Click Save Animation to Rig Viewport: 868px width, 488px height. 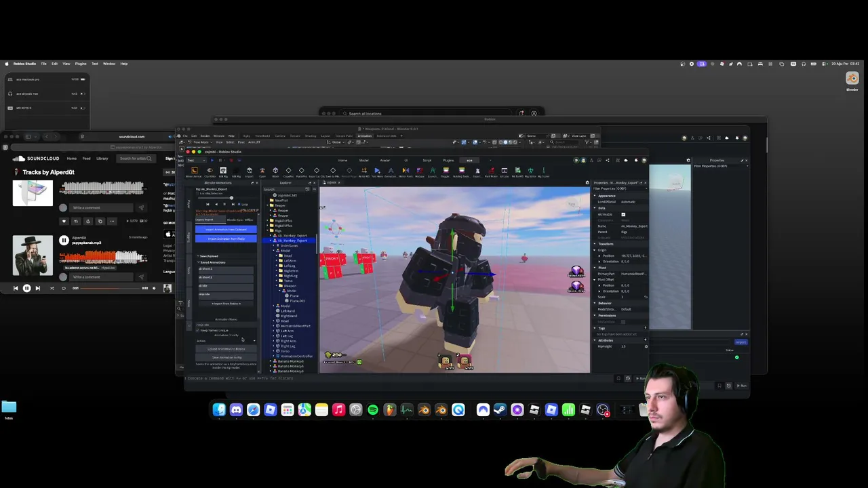[226, 357]
